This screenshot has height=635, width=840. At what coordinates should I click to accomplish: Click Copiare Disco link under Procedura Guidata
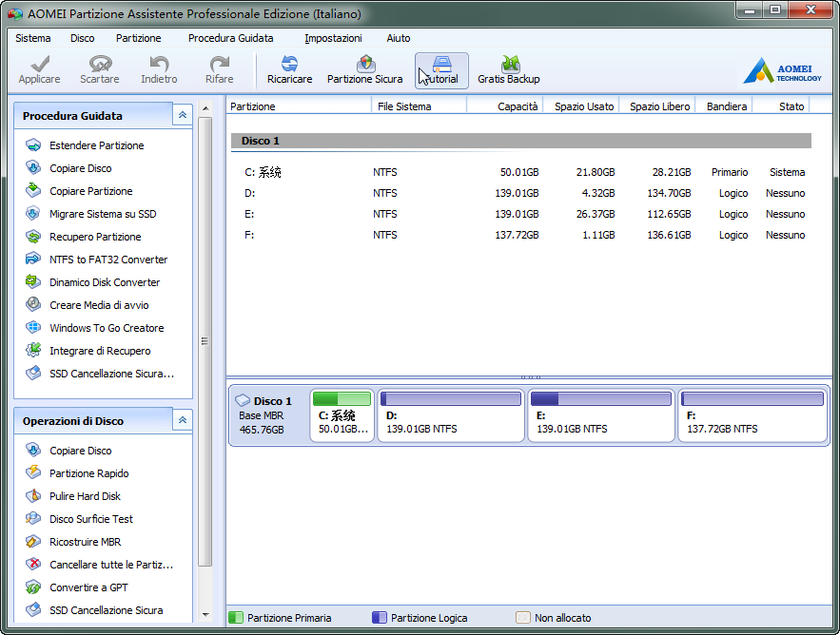point(80,168)
